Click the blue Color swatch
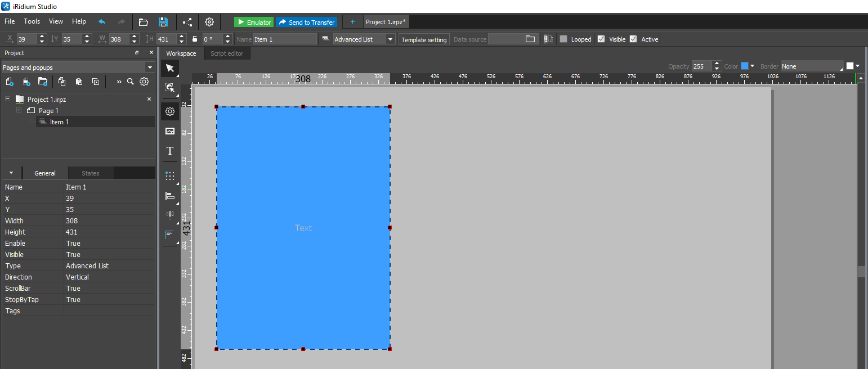868x369 pixels. coord(745,66)
